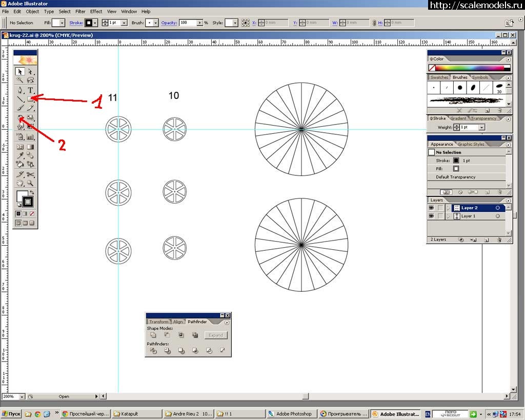Open the zoom level dropdown showing 200%
Screen dimensions: 525x420
pyautogui.click(x=22, y=396)
